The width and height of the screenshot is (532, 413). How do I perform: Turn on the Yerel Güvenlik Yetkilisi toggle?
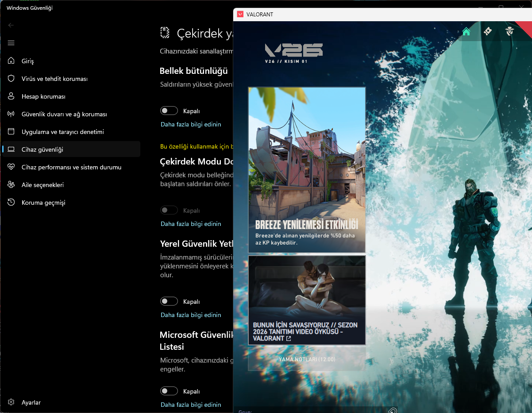169,302
